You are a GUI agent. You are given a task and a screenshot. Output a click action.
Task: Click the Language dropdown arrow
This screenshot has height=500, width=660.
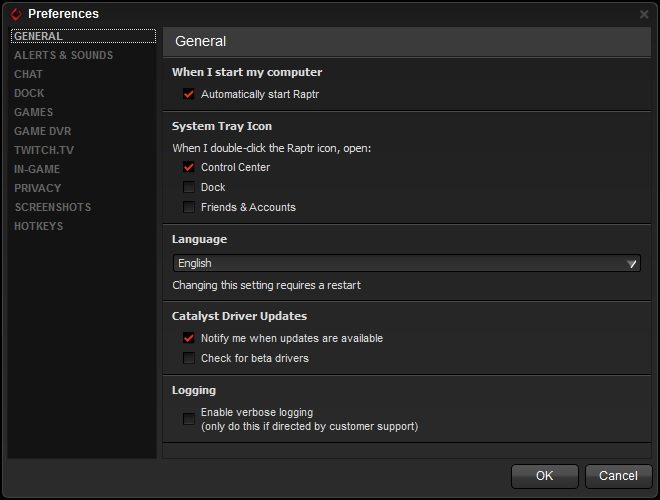pos(631,263)
